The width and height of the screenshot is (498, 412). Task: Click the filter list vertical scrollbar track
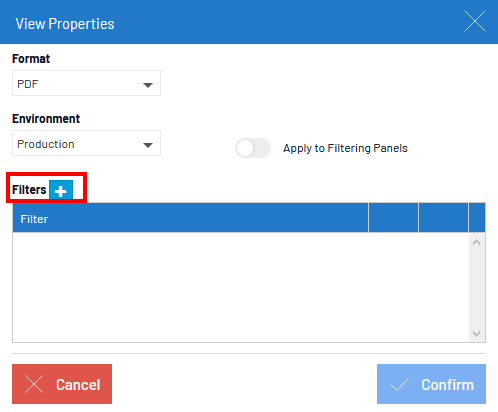[477, 288]
